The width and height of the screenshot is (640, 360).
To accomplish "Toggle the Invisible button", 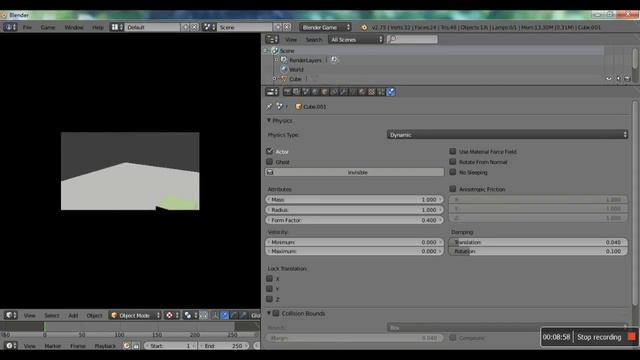I will click(354, 172).
